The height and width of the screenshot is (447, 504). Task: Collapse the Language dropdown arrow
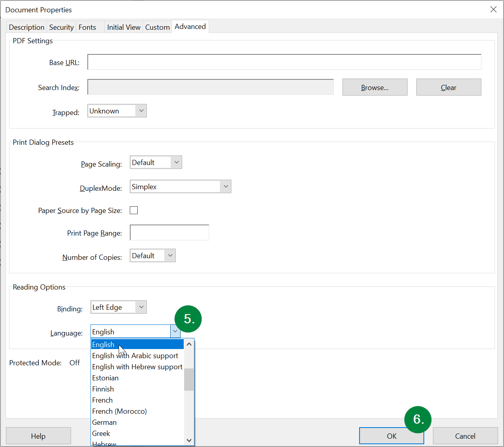pyautogui.click(x=175, y=331)
